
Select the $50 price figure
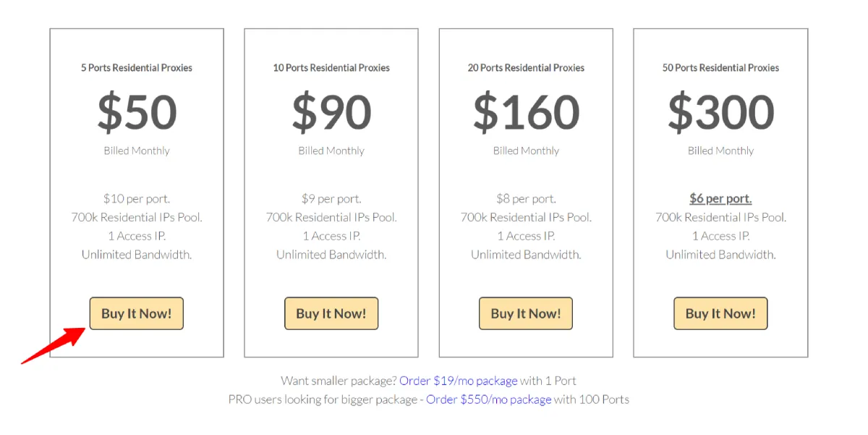(137, 112)
